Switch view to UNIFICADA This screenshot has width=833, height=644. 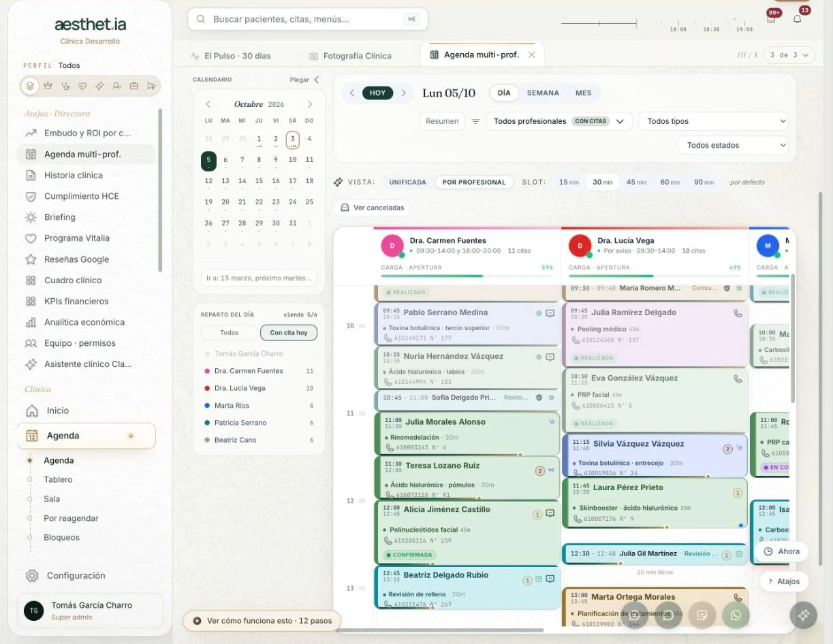(x=407, y=182)
